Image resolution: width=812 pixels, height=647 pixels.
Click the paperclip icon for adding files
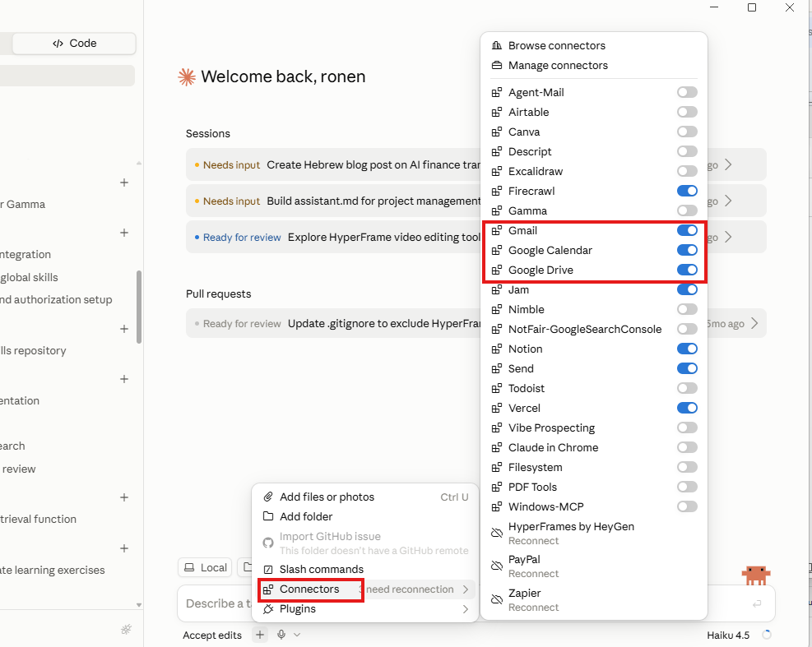pyautogui.click(x=267, y=497)
